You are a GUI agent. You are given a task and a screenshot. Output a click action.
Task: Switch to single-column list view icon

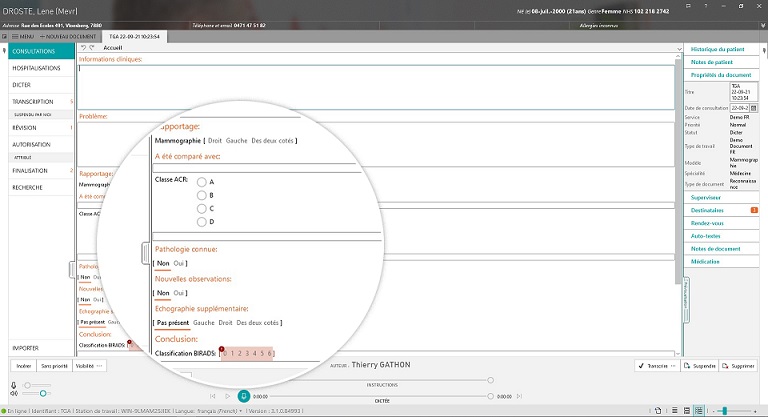point(675,411)
